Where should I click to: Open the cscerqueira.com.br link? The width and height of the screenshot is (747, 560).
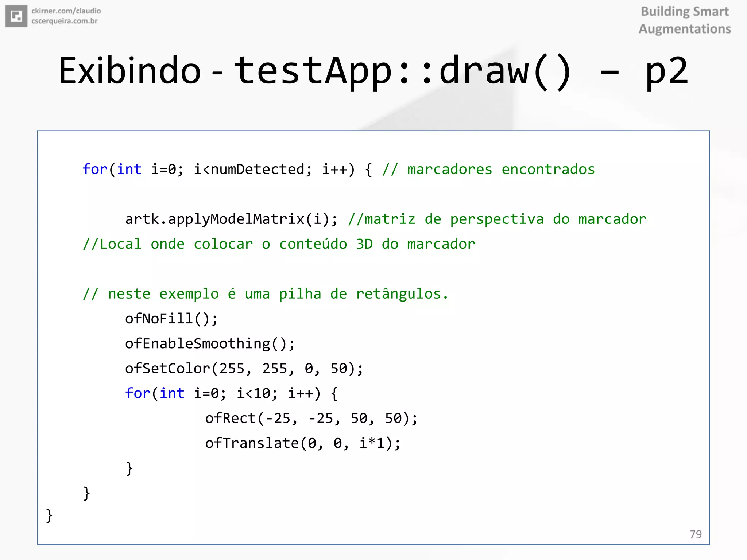[x=65, y=21]
